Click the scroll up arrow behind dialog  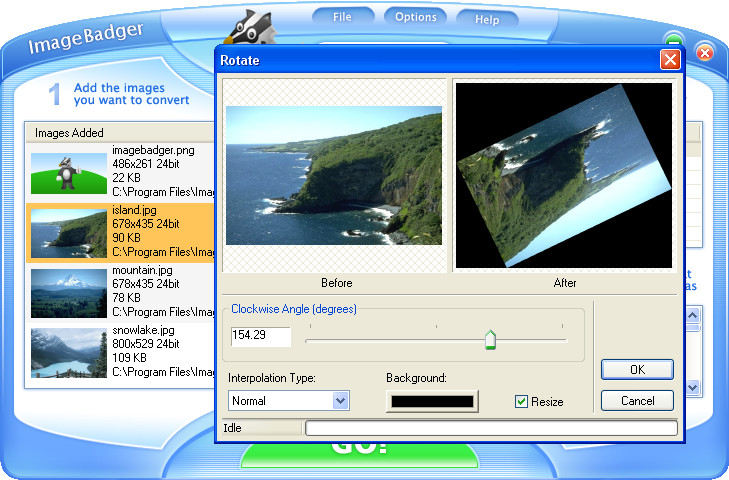(x=693, y=315)
